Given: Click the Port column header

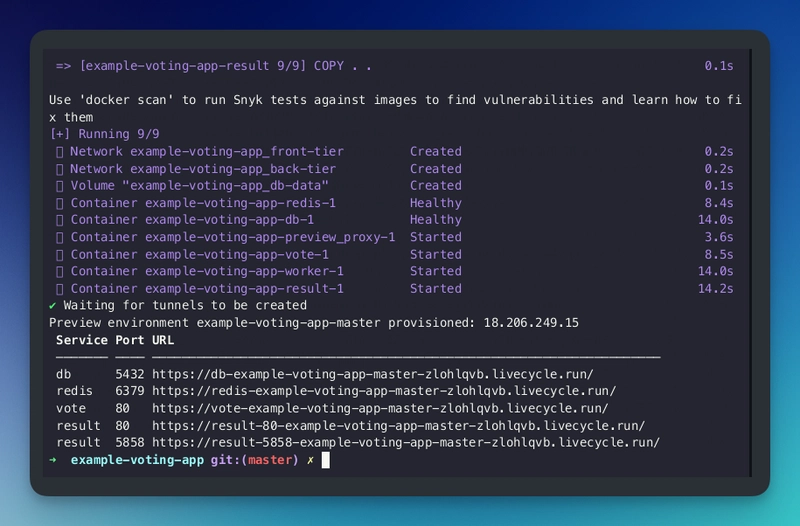Looking at the screenshot, I should pos(130,340).
